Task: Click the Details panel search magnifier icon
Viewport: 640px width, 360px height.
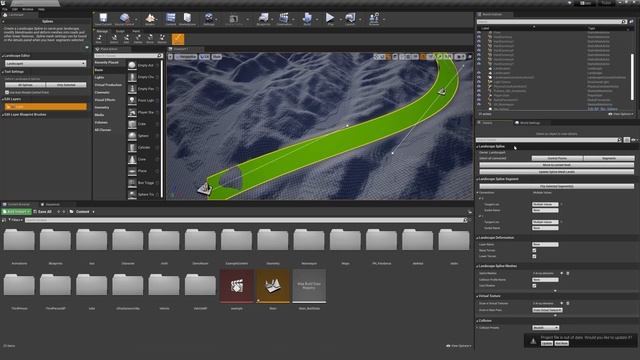Action: tap(620, 140)
